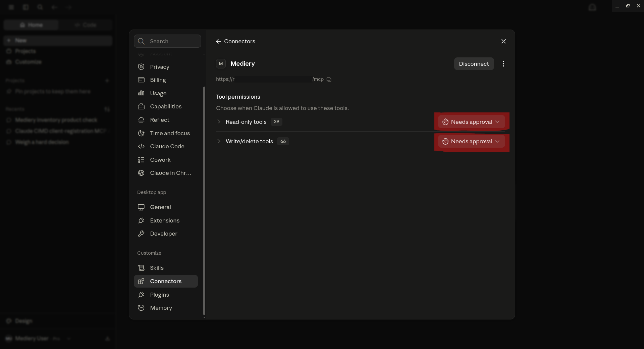Open Write/delete tools permission dropdown

tap(471, 141)
